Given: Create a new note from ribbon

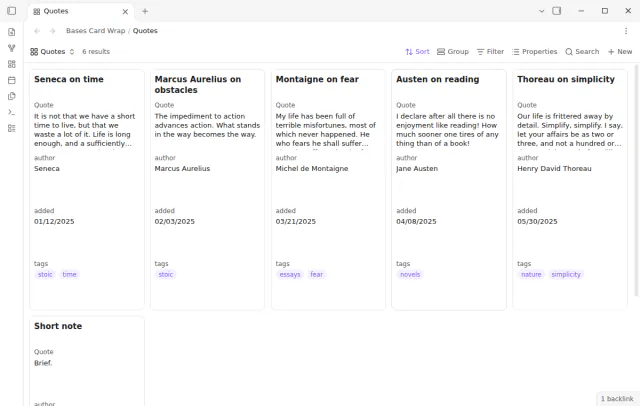Looking at the screenshot, I should (11, 32).
